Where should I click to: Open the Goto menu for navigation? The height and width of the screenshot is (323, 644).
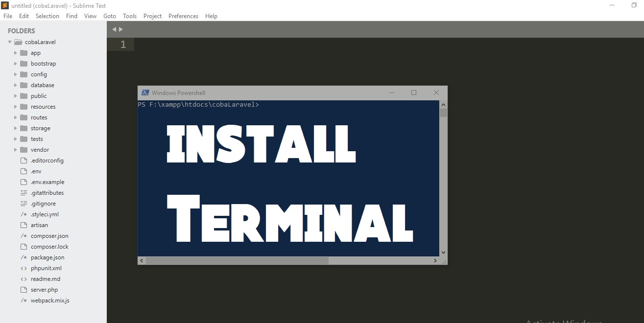[x=109, y=16]
